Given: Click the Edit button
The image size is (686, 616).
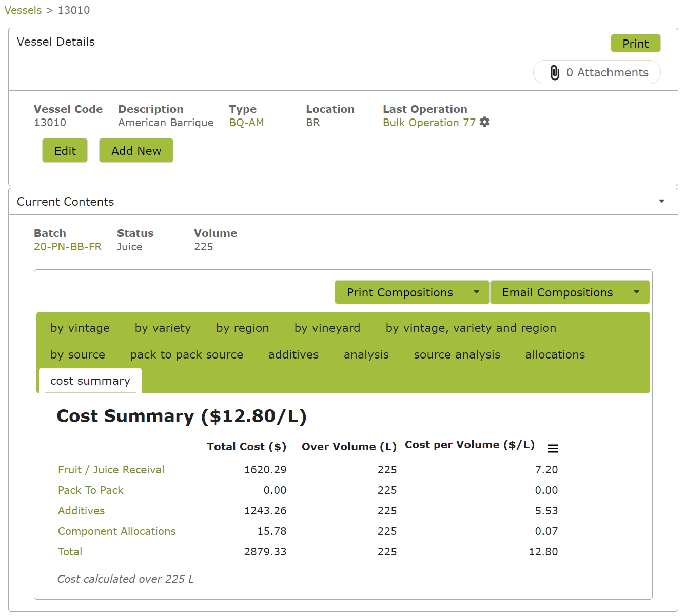Looking at the screenshot, I should [65, 150].
